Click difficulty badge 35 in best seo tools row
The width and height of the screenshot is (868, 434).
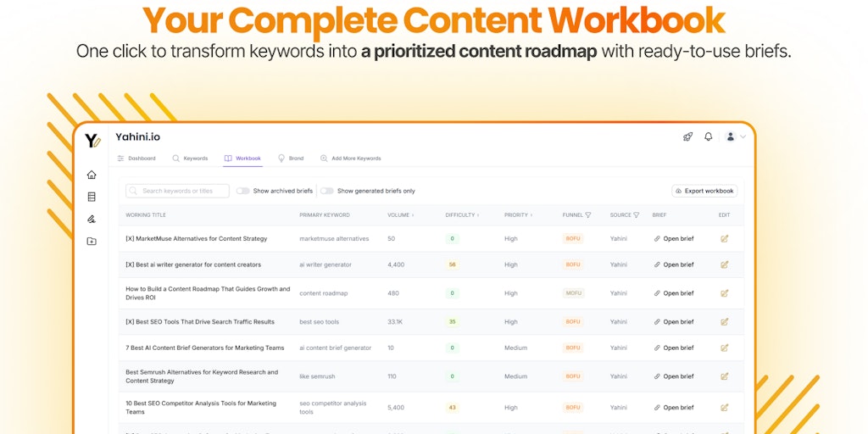tap(453, 321)
